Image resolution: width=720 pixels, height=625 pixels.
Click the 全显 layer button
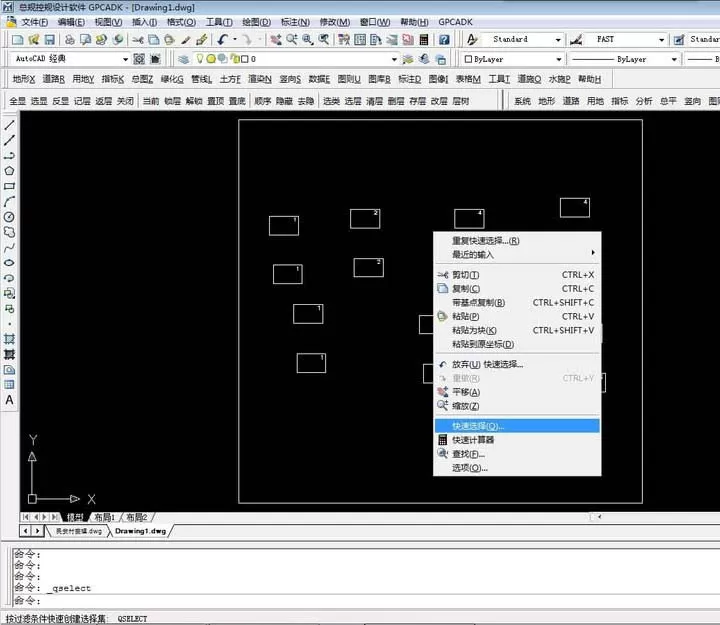click(17, 101)
